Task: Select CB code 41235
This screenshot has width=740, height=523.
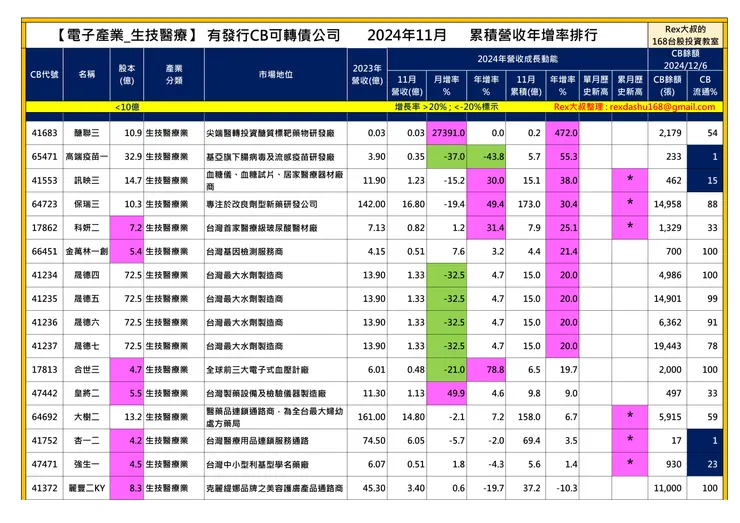Action: (x=44, y=299)
